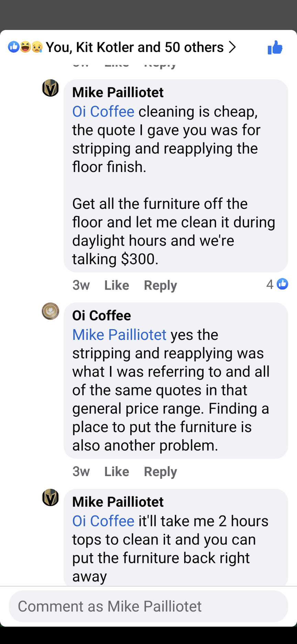
Task: Like Oi Coffee's stripping and reapplying comment
Action: pyautogui.click(x=117, y=472)
